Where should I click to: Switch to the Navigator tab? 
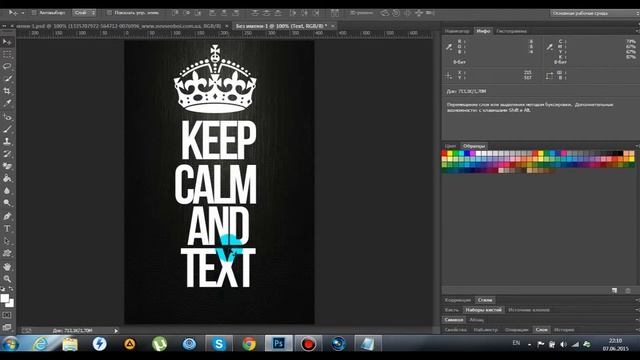coord(457,31)
